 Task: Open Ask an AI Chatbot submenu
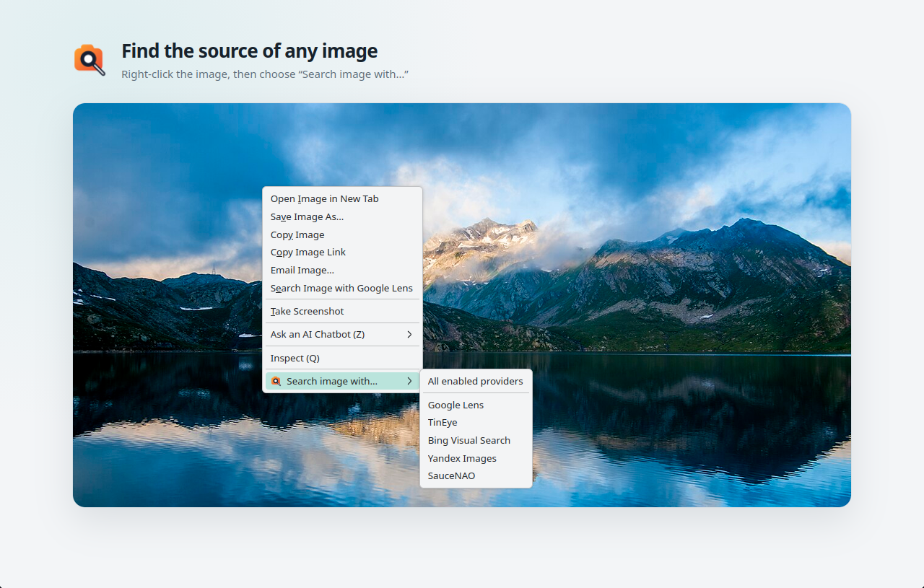tap(342, 334)
